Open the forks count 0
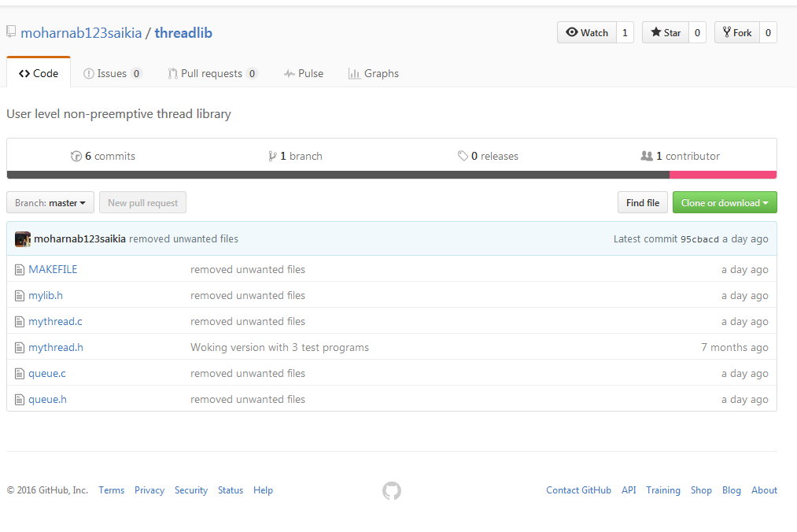The width and height of the screenshot is (797, 532). coord(768,32)
